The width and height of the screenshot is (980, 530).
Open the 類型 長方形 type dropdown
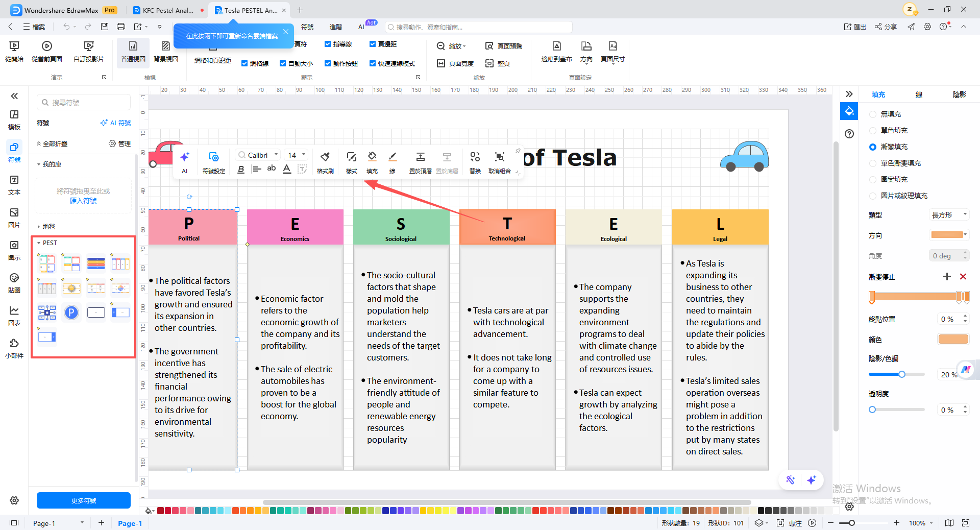pyautogui.click(x=949, y=215)
